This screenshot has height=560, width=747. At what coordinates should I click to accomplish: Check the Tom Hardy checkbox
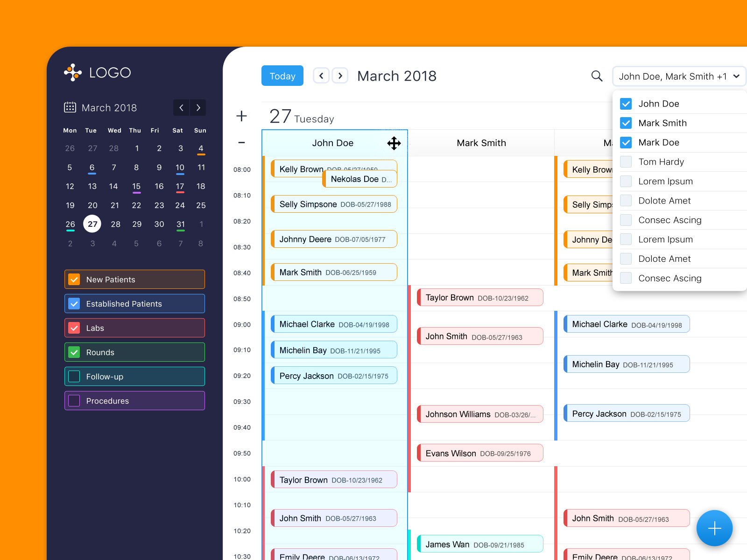point(626,161)
